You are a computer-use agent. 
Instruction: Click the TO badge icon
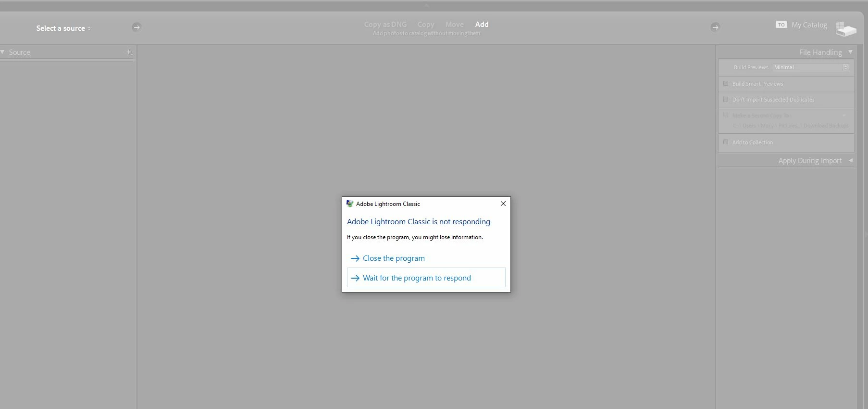781,25
